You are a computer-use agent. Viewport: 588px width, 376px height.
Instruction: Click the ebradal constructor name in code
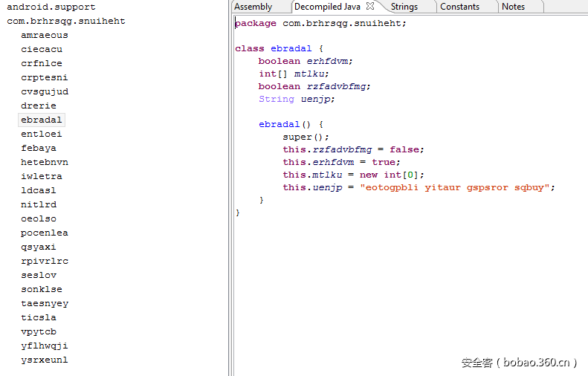[x=279, y=124]
